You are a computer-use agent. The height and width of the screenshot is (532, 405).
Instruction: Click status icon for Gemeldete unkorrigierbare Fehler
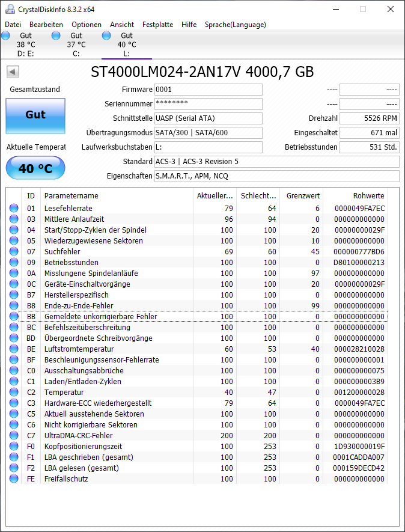(x=14, y=317)
